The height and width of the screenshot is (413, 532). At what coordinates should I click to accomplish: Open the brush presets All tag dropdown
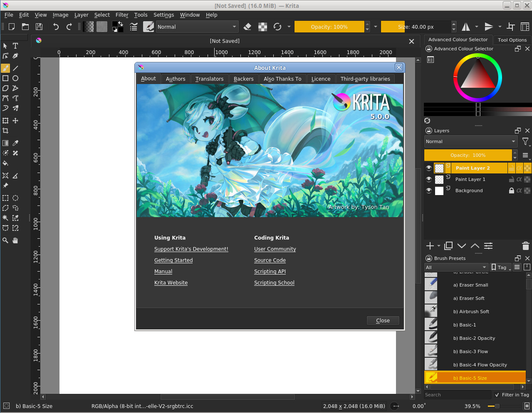(x=456, y=267)
